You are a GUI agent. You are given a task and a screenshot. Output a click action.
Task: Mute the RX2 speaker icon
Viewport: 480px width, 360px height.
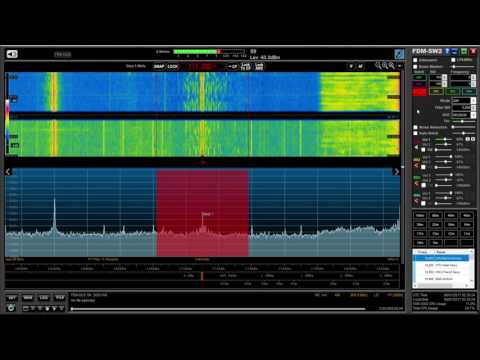[416, 165]
